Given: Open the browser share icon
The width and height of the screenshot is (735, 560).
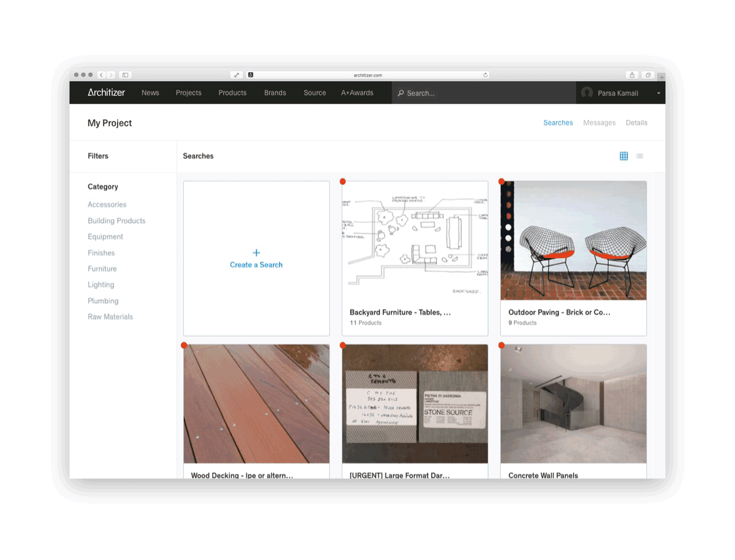Looking at the screenshot, I should [x=632, y=75].
